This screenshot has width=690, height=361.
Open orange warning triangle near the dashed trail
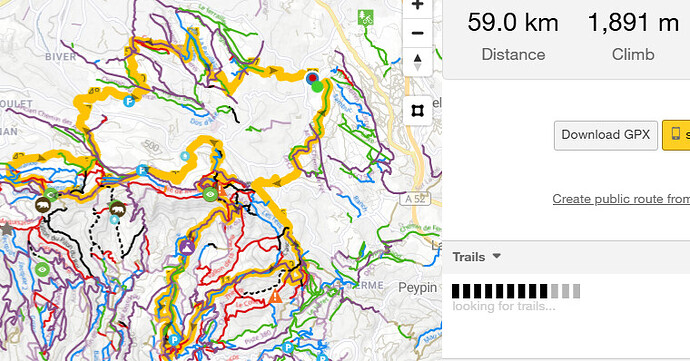pos(275,296)
